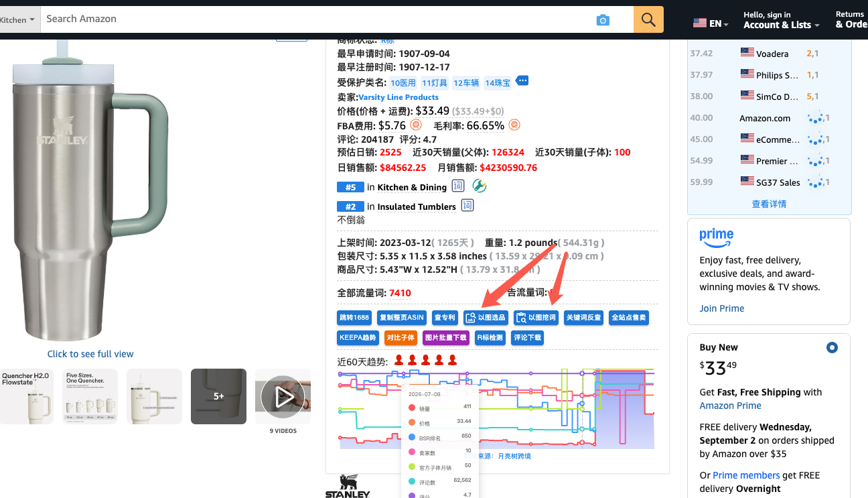Open camera visual search in search bar
The image size is (868, 498).
tap(603, 20)
